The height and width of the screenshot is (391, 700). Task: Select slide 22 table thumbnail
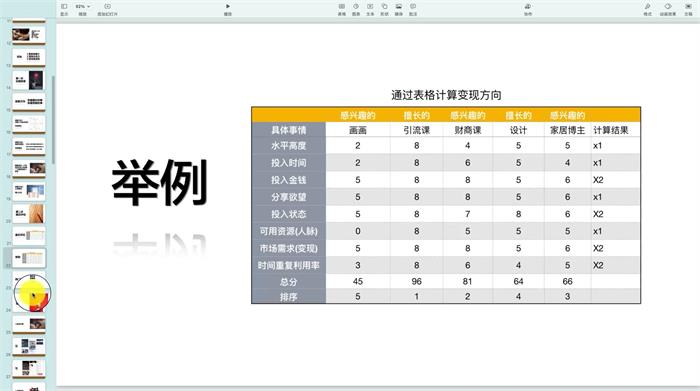coord(29,258)
